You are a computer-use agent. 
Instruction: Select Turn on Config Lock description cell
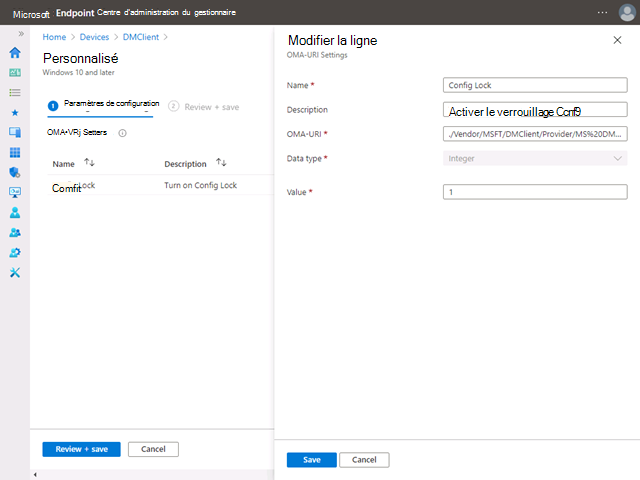200,185
